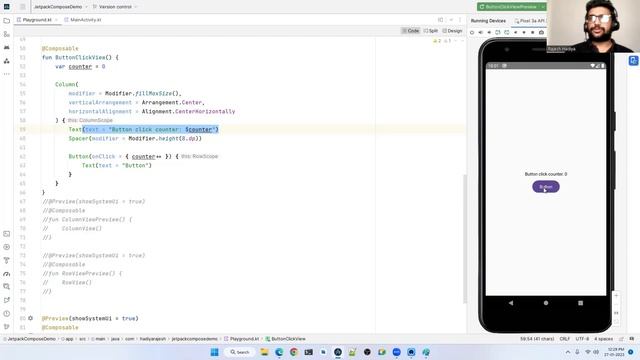Select the Pixel 3a API device tab

tap(529, 21)
